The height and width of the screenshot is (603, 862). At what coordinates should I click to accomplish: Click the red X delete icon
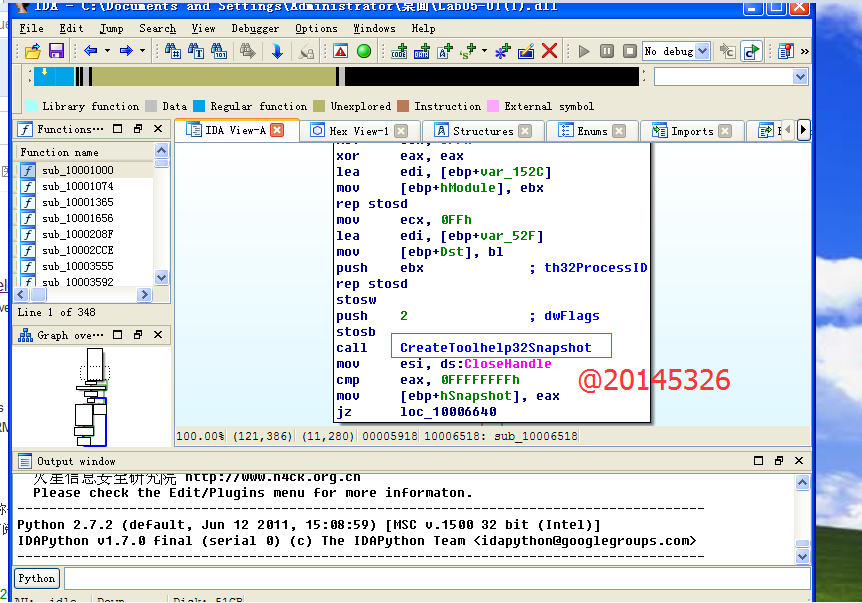click(549, 51)
